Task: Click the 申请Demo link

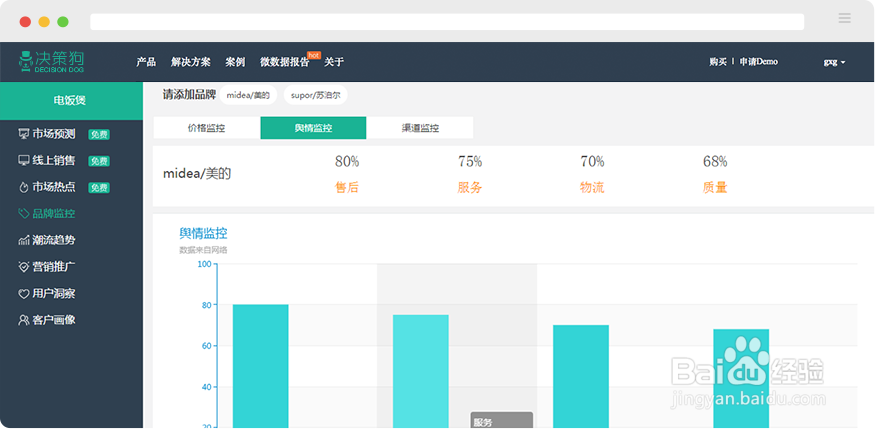Action: pos(758,62)
